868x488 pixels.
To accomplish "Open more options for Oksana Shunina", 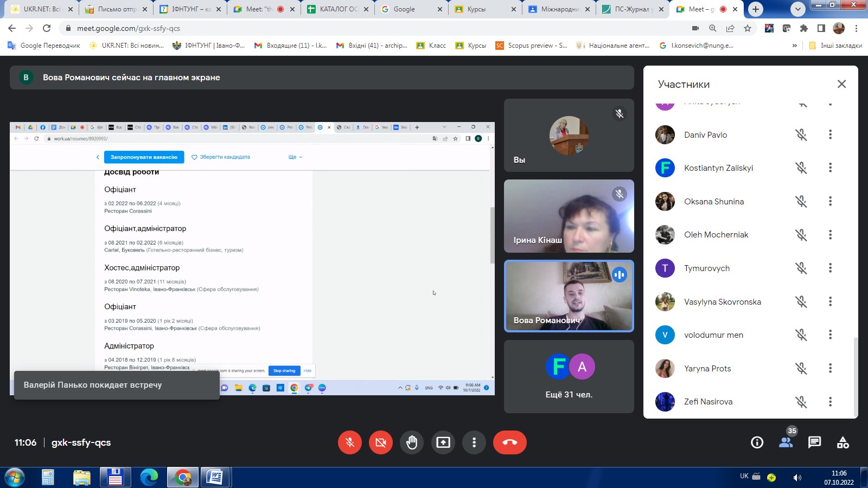I will 830,201.
